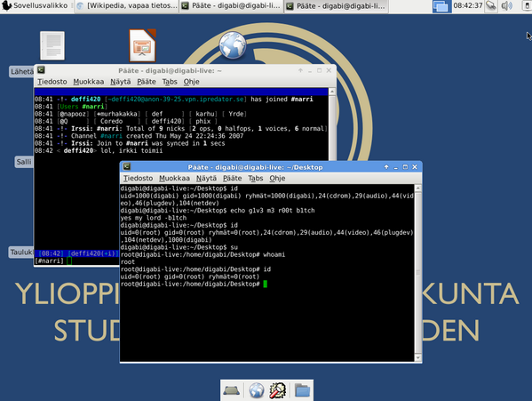The height and width of the screenshot is (401, 532).
Task: Click the shade arrow button of the irssi window
Action: tap(300, 70)
